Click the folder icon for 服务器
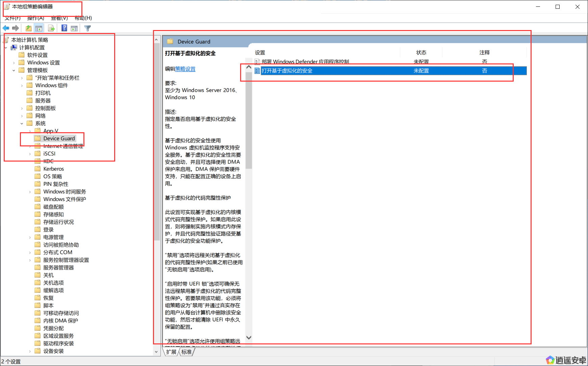The image size is (588, 366). coord(30,101)
